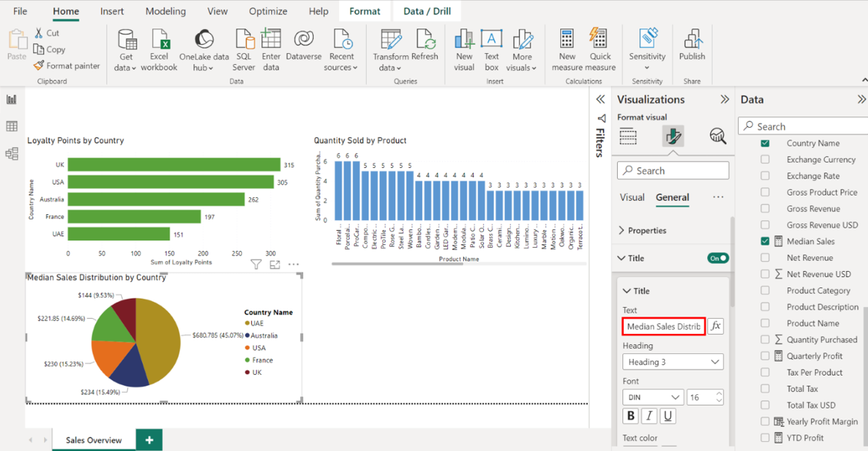The image size is (868, 451).
Task: Open the Modeling ribbon tab
Action: [165, 11]
